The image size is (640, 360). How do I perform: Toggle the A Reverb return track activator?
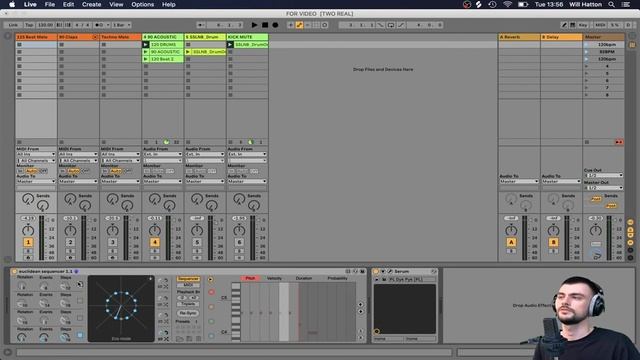(511, 242)
